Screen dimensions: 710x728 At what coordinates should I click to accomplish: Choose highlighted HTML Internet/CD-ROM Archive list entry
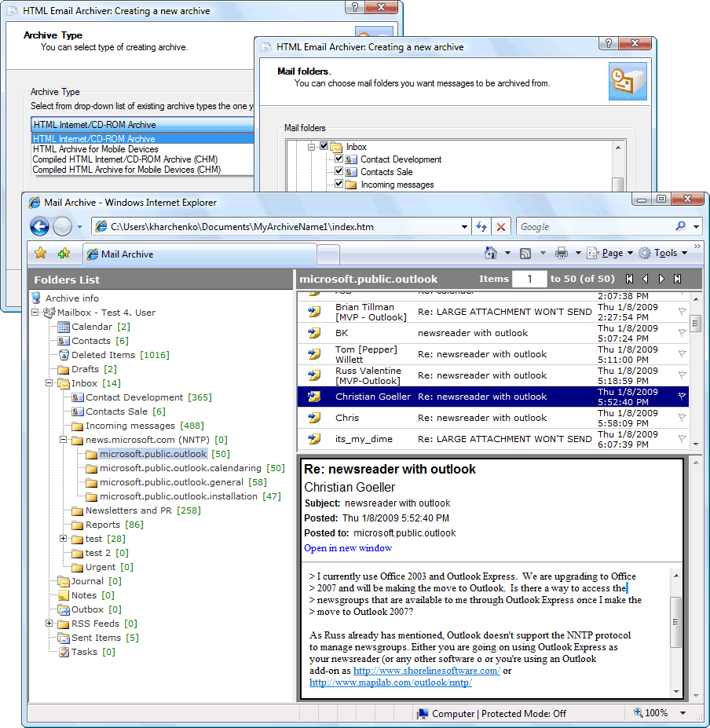(x=143, y=139)
